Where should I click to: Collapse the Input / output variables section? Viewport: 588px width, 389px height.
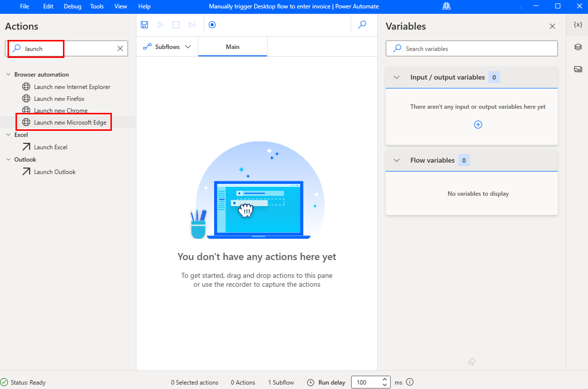coord(397,77)
